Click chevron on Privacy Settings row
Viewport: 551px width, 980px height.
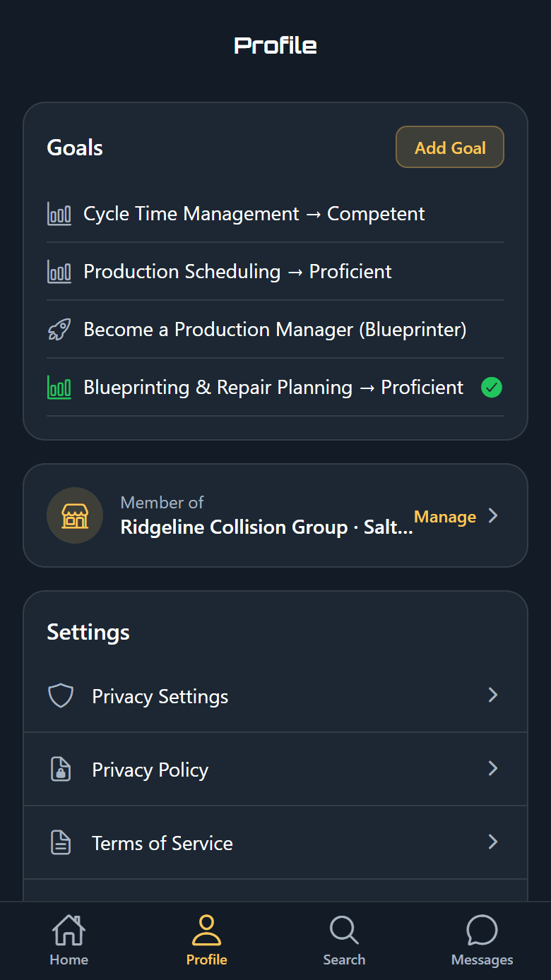point(493,695)
